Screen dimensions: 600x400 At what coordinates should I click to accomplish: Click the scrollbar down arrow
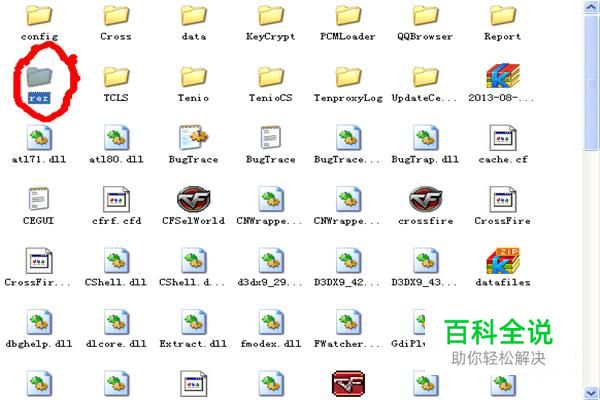[592, 392]
